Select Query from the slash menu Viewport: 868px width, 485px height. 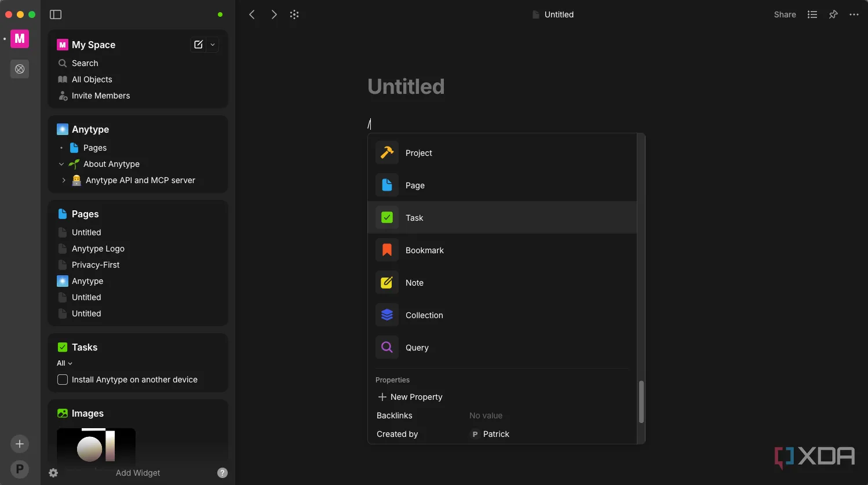502,348
